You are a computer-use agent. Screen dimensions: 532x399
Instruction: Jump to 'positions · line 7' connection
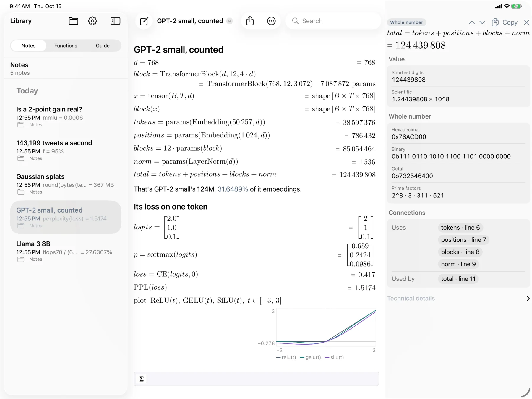(x=463, y=240)
